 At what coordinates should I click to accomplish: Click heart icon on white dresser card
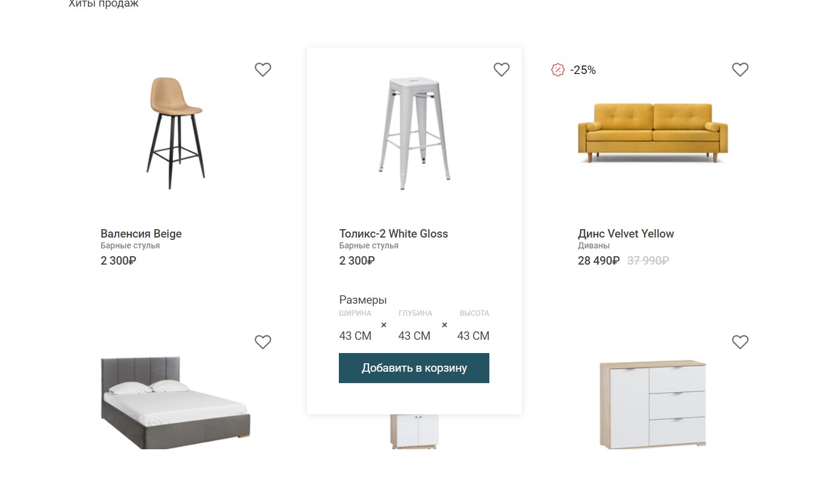tap(740, 342)
